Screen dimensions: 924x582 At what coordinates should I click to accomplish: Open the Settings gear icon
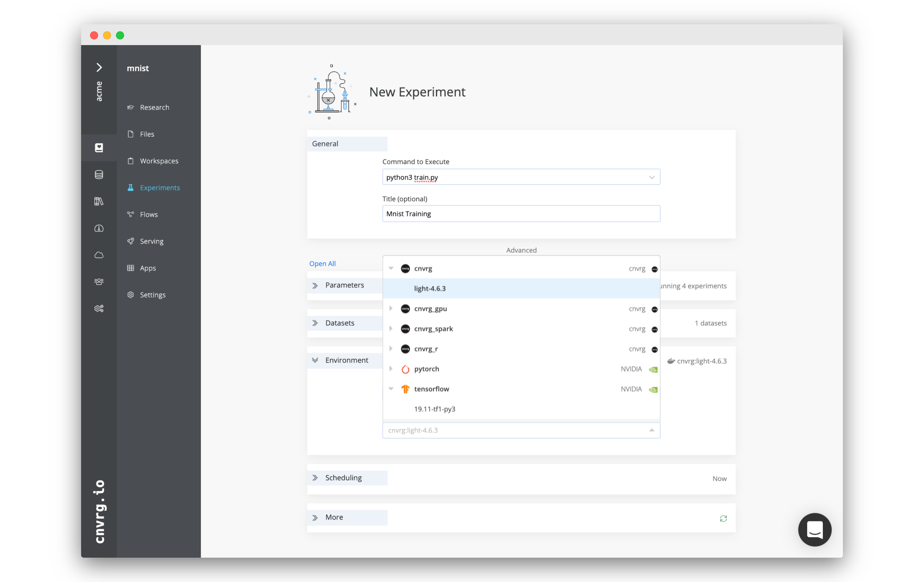click(130, 294)
